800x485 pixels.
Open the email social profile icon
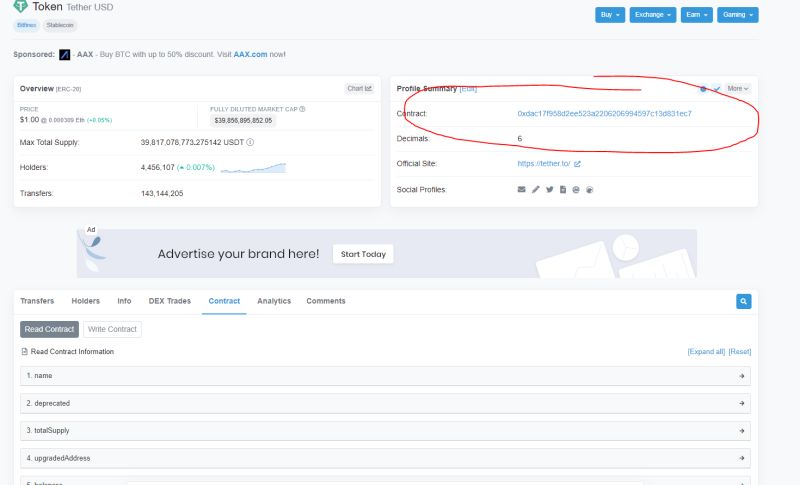[x=521, y=190]
